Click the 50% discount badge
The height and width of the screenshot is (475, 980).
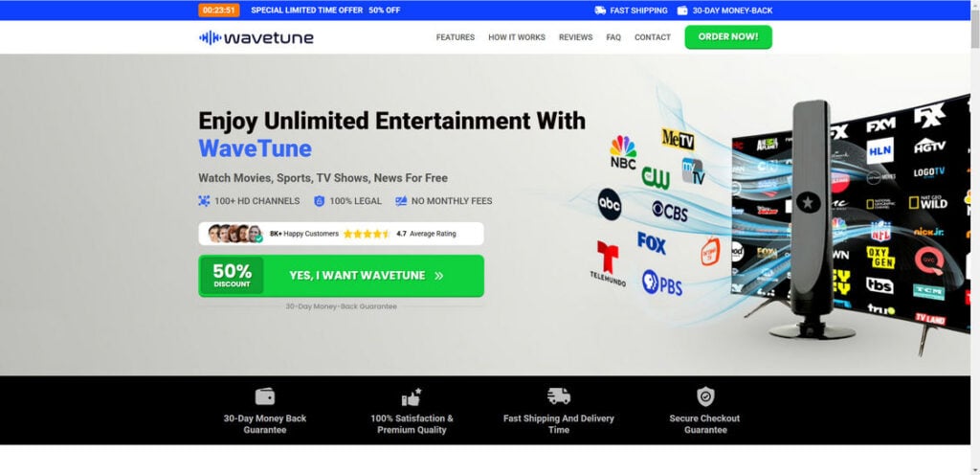click(232, 276)
